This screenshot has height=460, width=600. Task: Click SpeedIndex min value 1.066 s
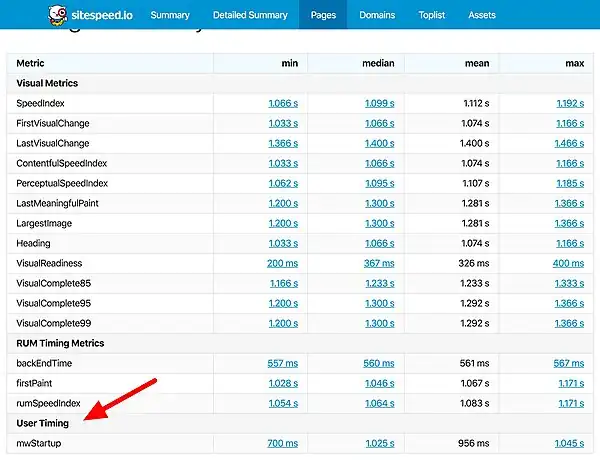(283, 103)
